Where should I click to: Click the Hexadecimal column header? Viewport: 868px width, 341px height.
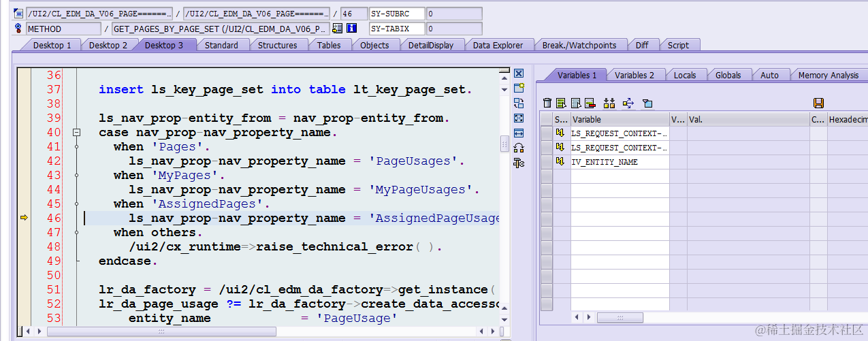[847, 119]
